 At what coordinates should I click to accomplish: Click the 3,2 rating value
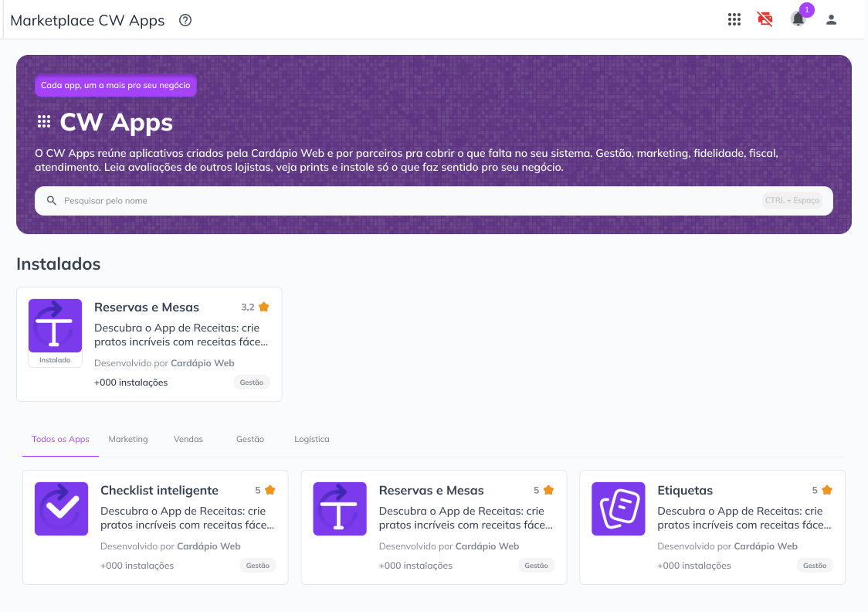pos(247,307)
